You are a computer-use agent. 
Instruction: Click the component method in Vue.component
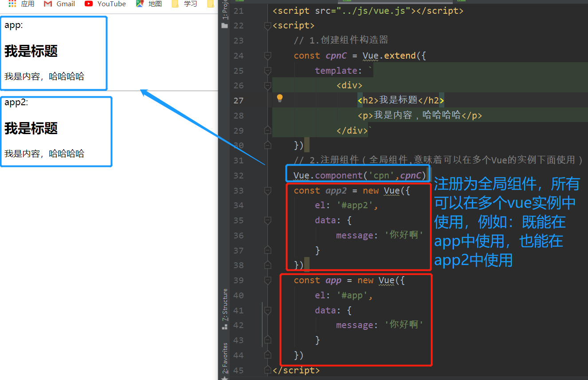[338, 175]
